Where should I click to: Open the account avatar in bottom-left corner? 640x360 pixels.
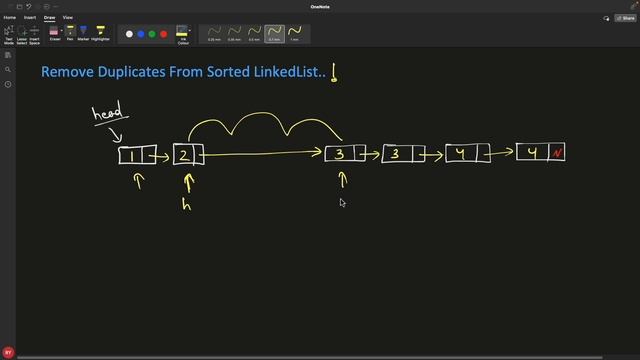(8, 352)
